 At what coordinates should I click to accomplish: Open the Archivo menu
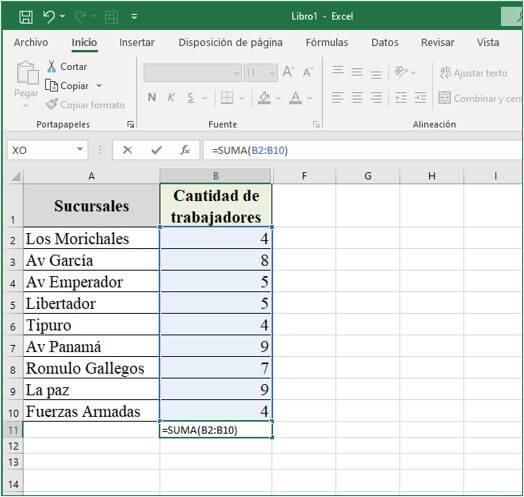pyautogui.click(x=31, y=42)
